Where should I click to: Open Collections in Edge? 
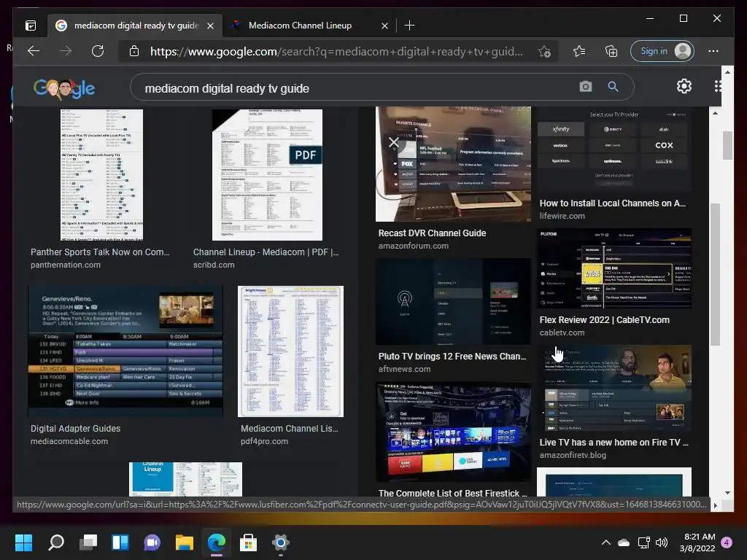[611, 51]
